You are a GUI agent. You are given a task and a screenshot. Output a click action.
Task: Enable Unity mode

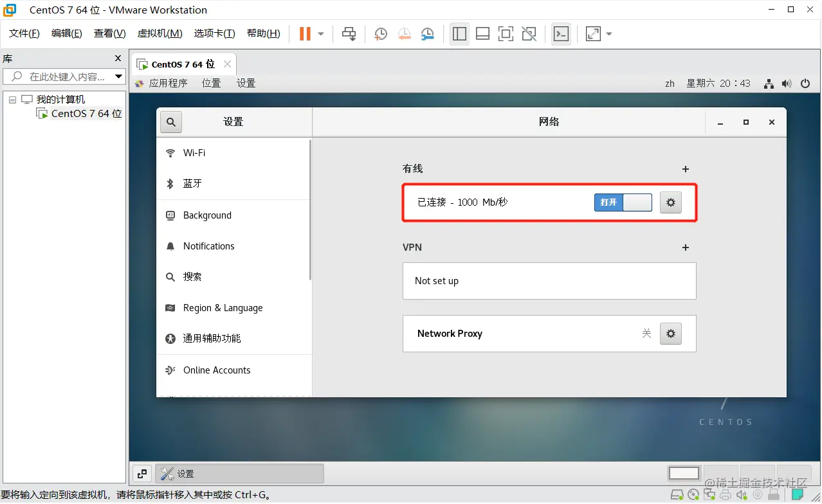[x=529, y=33]
